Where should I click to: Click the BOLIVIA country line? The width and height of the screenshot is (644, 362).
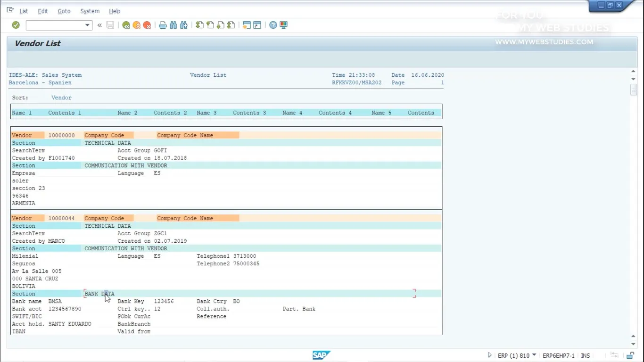[24, 286]
